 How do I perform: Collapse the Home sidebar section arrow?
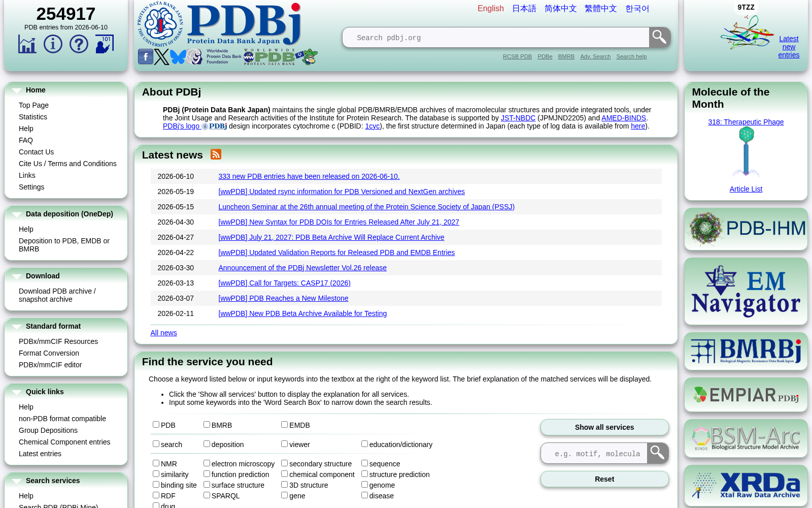17,90
